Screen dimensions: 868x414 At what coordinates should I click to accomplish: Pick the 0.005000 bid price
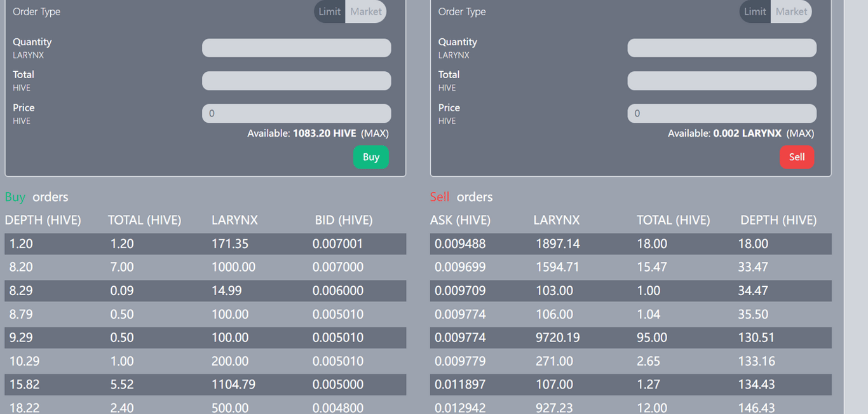point(338,385)
